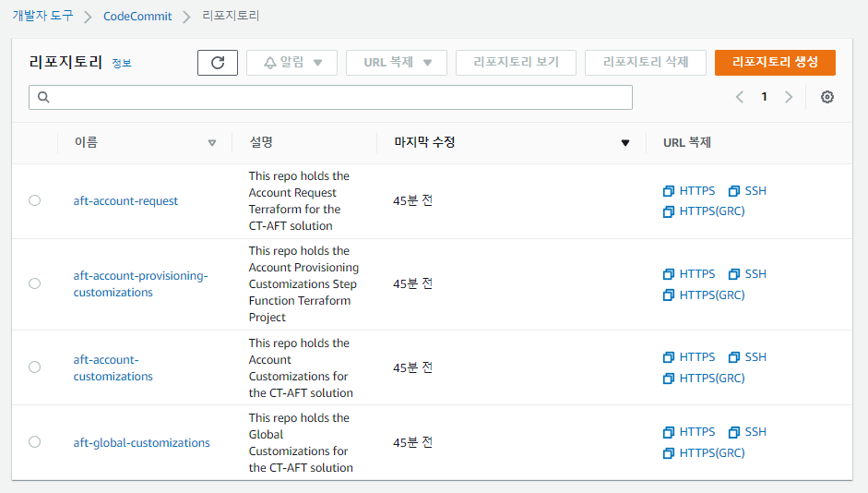Viewport: 868px width, 493px height.
Task: Open the aft-global-customizations repository link
Action: click(142, 442)
